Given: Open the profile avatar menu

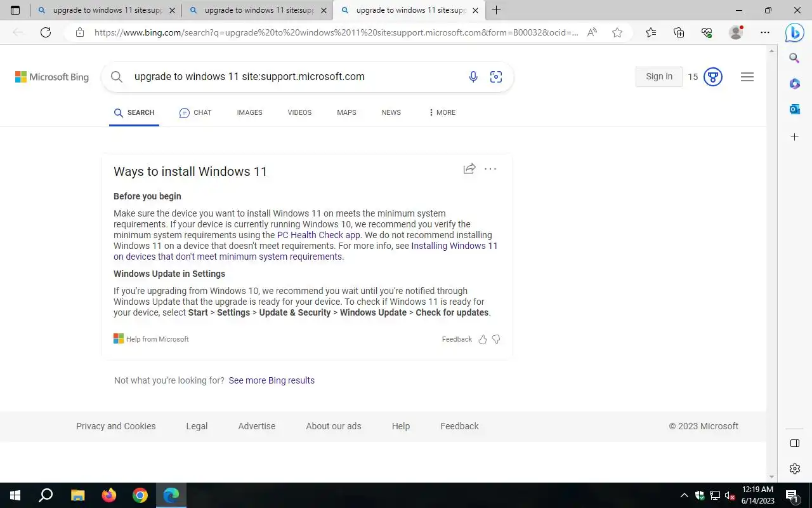Looking at the screenshot, I should [736, 32].
